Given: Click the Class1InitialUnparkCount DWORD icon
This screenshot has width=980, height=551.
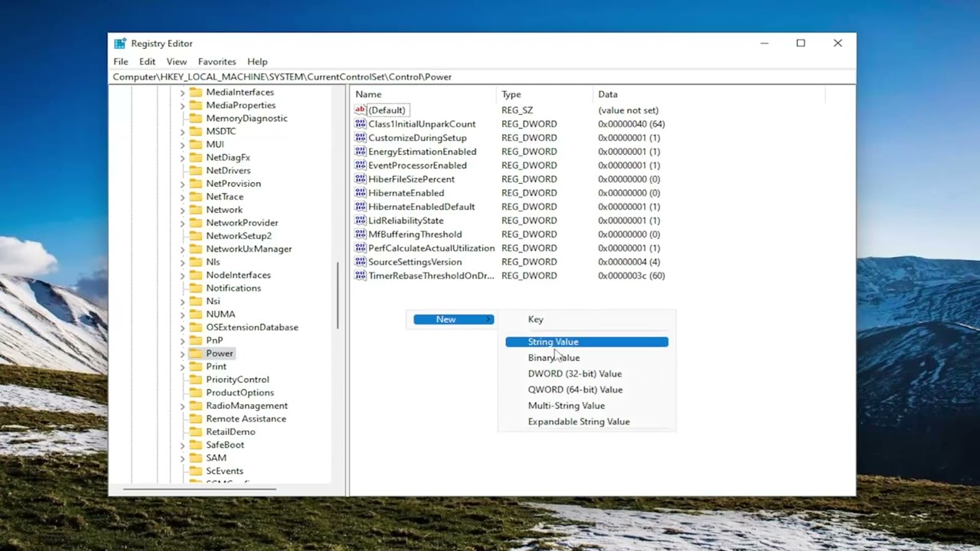Looking at the screenshot, I should coord(361,124).
